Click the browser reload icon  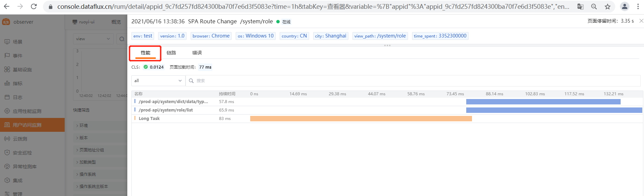pyautogui.click(x=34, y=6)
